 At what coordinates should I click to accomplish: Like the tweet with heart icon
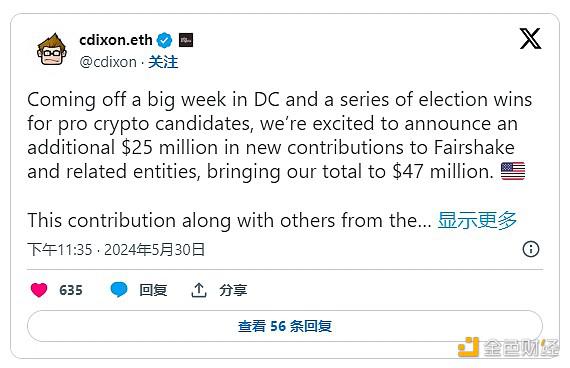coord(39,290)
